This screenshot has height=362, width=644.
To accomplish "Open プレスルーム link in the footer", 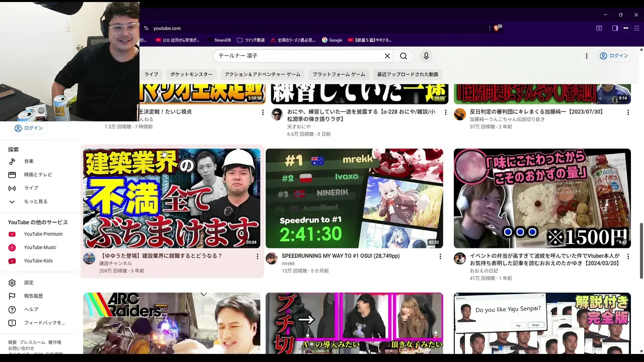I will [x=32, y=342].
